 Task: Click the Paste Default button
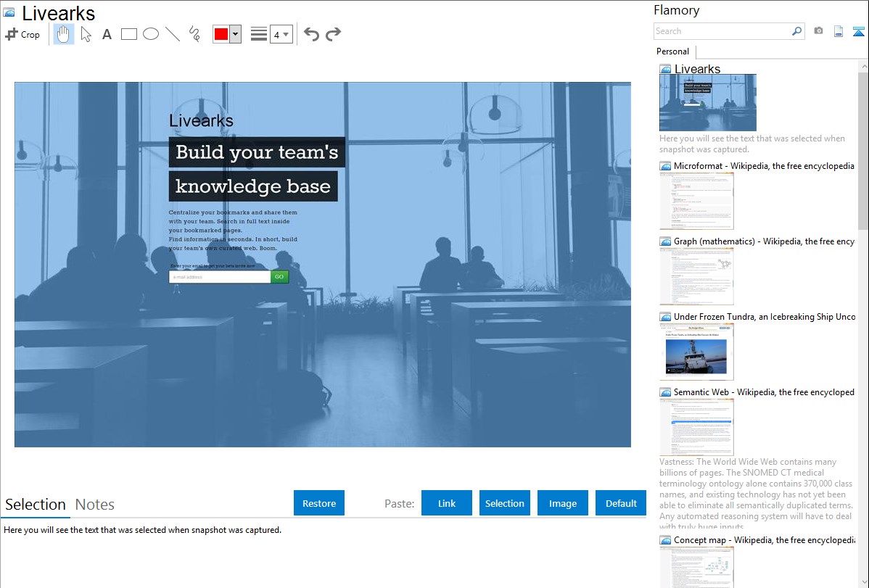point(621,503)
